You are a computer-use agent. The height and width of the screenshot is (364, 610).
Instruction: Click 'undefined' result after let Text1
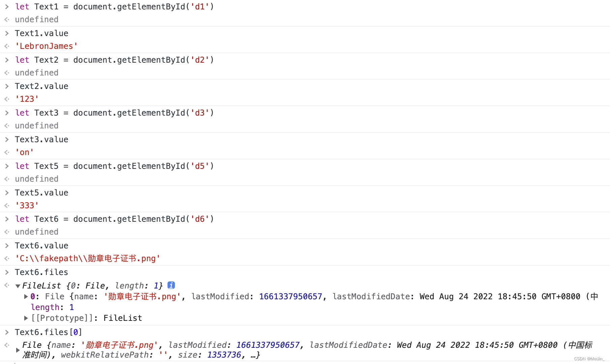point(37,20)
